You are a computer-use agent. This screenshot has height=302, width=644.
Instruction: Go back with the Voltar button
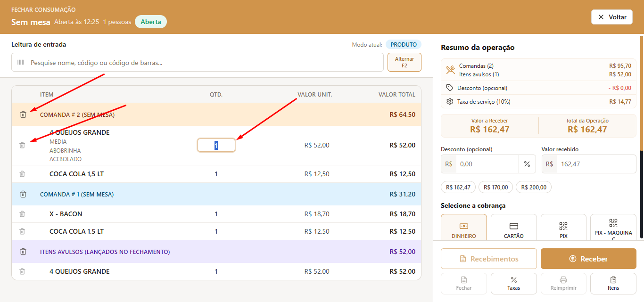coord(612,17)
